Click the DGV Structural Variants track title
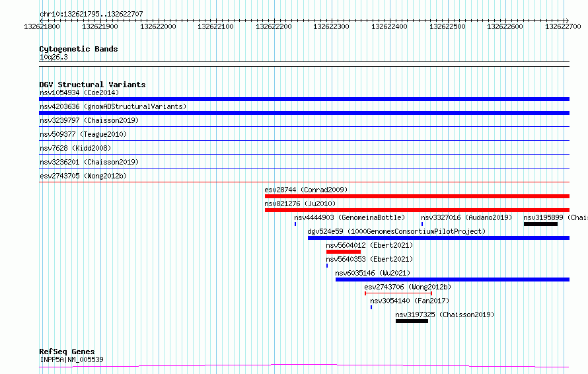 click(92, 85)
